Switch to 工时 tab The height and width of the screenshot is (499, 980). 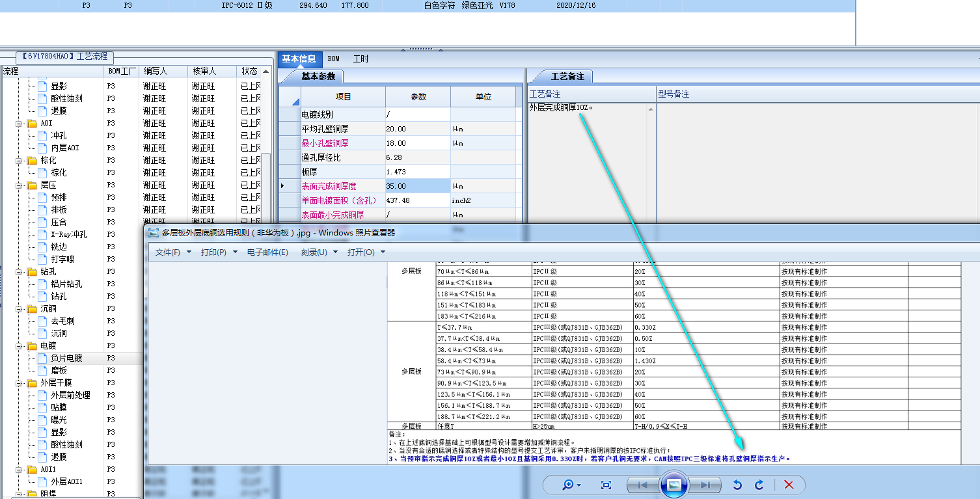(x=361, y=59)
